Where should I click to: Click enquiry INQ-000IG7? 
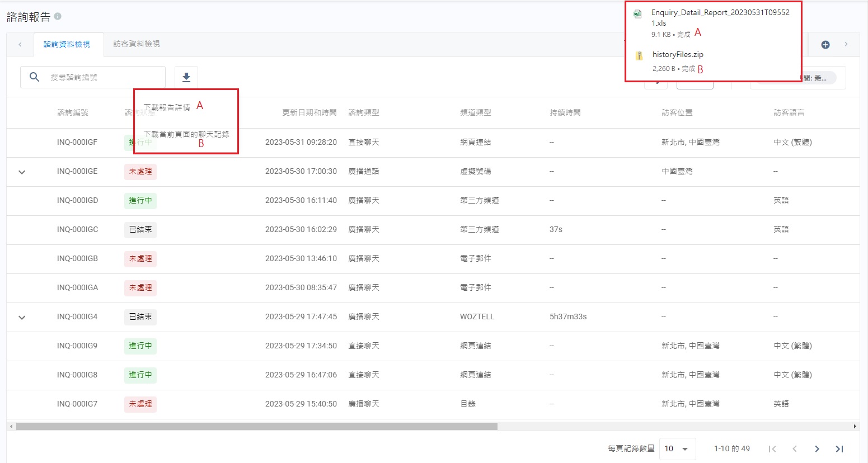click(77, 404)
